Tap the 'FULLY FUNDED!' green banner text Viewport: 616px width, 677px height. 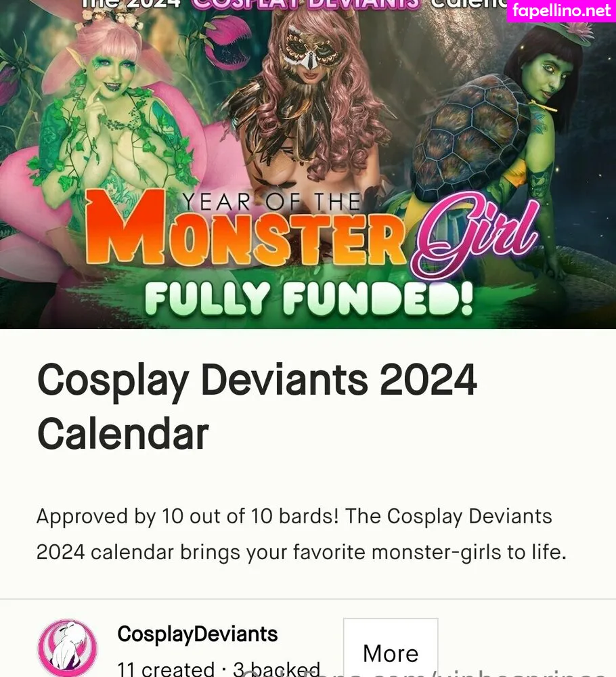click(309, 299)
